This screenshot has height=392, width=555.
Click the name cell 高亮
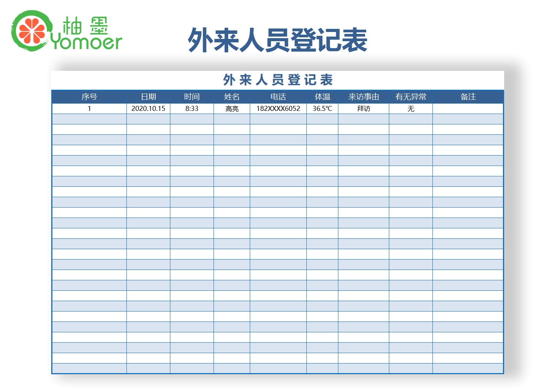point(232,109)
